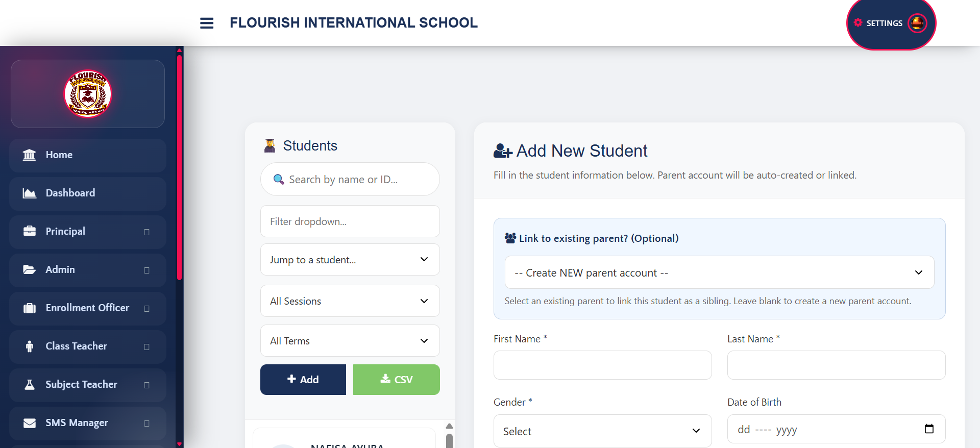Click the Principal briefcase icon
Screen dimensions: 980x448
coord(30,231)
